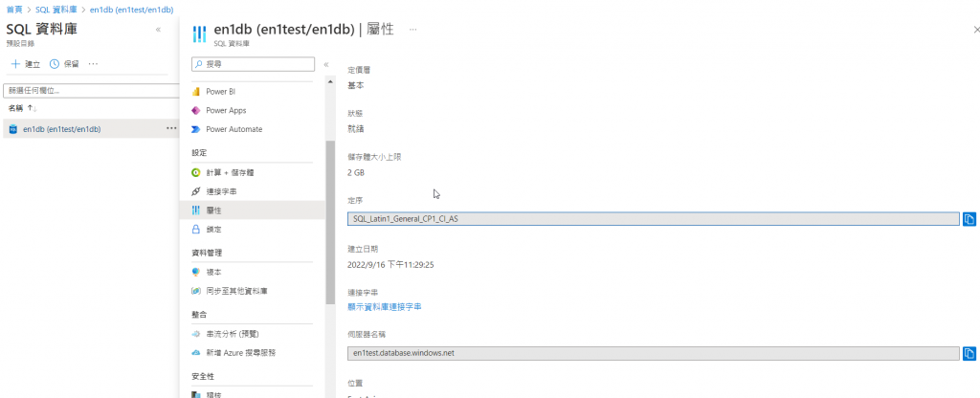The width and height of the screenshot is (980, 398).
Task: Open more commands ellipsis beside 保留
Action: pos(93,64)
